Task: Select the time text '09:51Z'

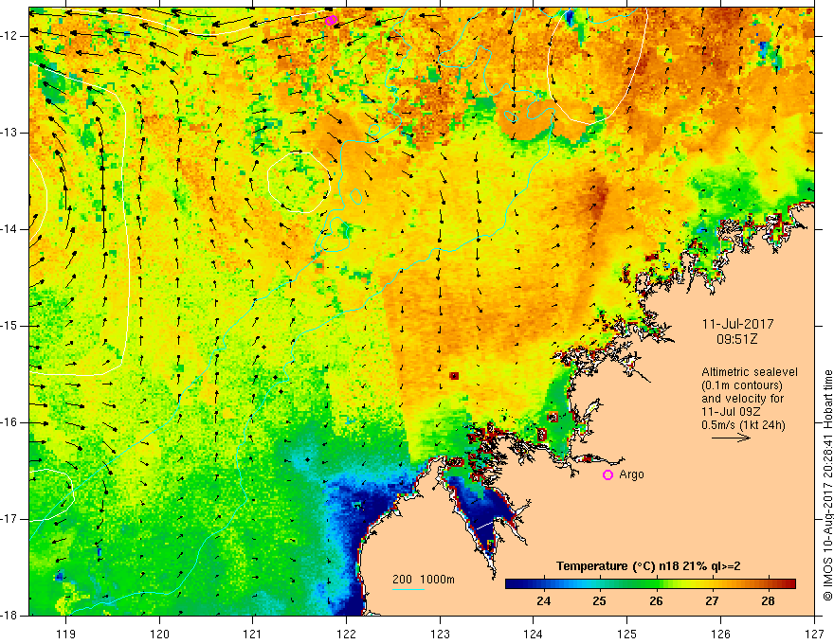Action: (736, 339)
